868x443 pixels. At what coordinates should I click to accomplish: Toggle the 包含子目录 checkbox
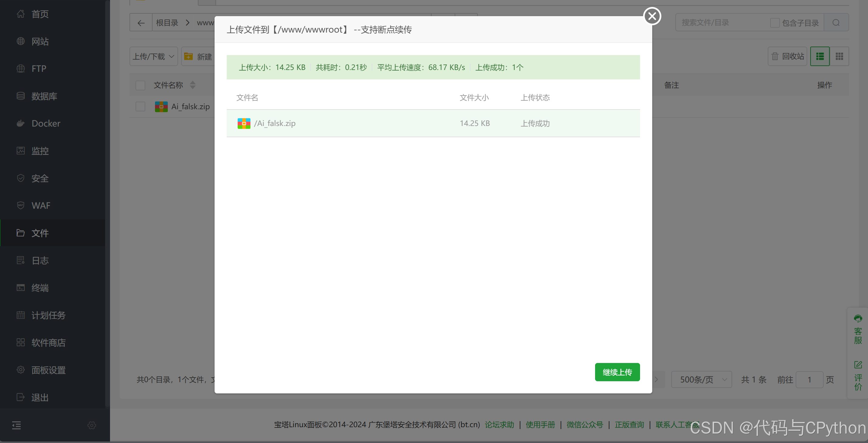pyautogui.click(x=774, y=23)
